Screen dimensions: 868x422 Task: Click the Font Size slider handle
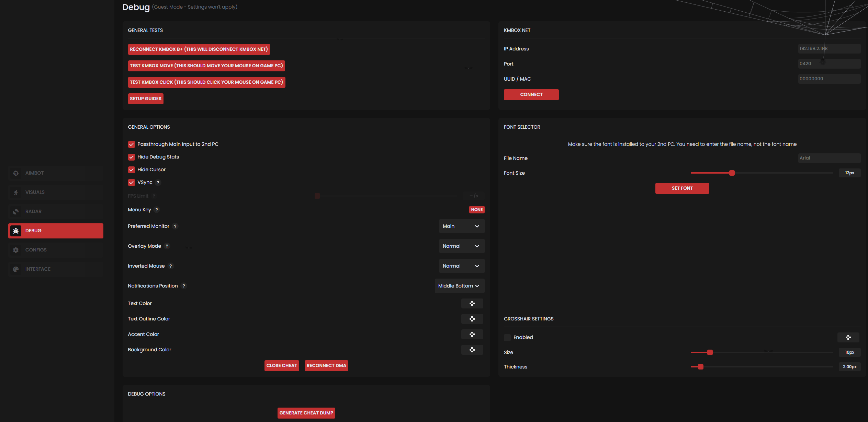pyautogui.click(x=732, y=173)
